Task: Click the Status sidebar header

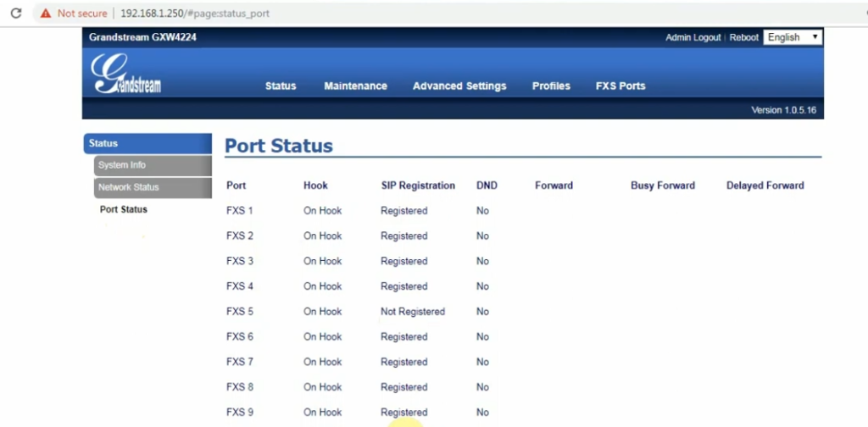Action: point(147,143)
